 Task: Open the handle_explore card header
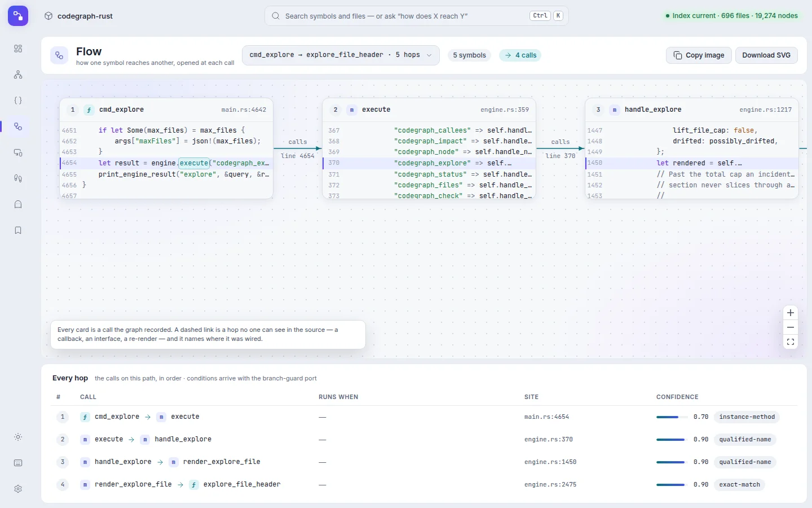pyautogui.click(x=692, y=110)
